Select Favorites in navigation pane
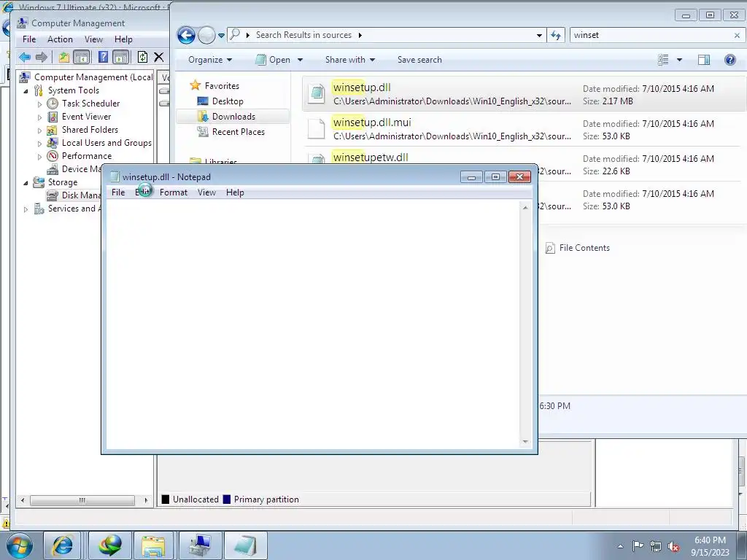Screen dimensions: 747x560 pyautogui.click(x=222, y=86)
